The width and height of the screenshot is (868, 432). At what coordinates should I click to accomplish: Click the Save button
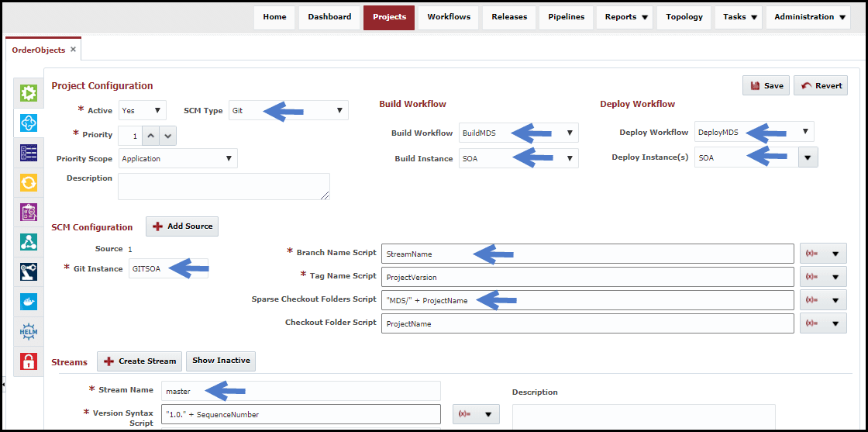coord(766,86)
